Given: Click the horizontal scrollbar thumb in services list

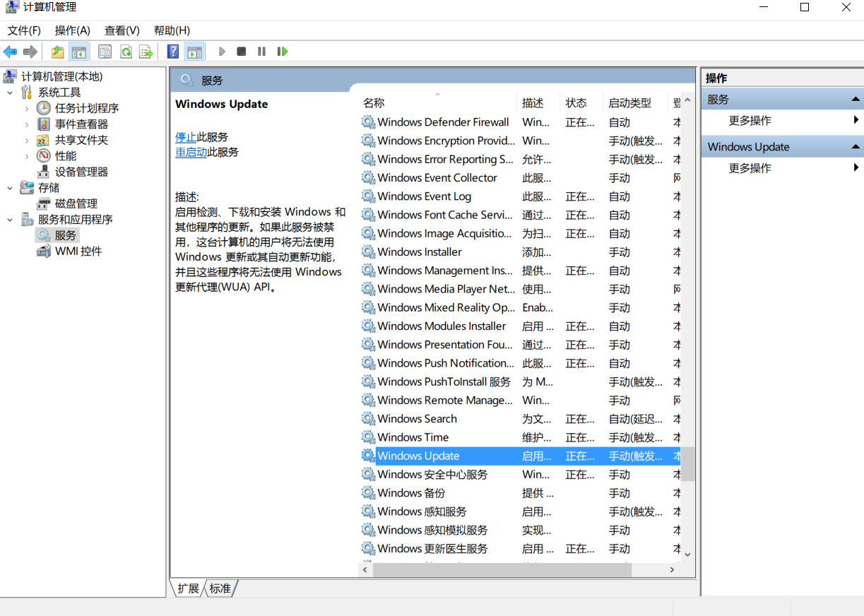Looking at the screenshot, I should click(x=502, y=569).
